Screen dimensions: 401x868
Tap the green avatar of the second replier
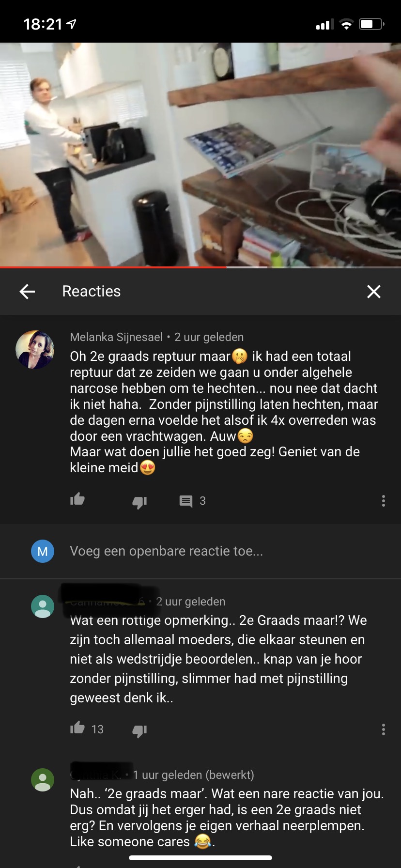[x=43, y=780]
